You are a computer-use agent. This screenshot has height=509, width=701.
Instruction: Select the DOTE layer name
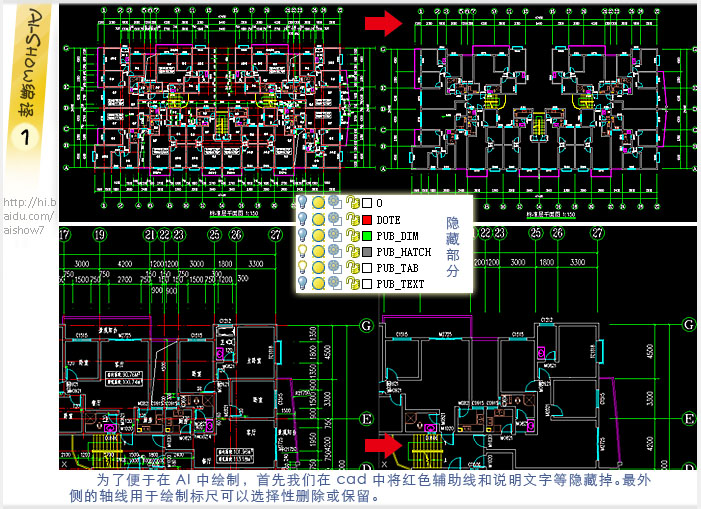pyautogui.click(x=389, y=220)
